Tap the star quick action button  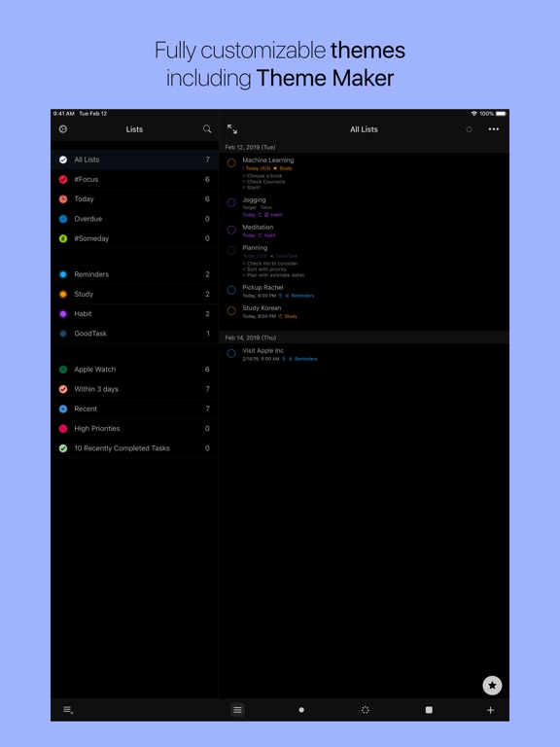(x=492, y=686)
